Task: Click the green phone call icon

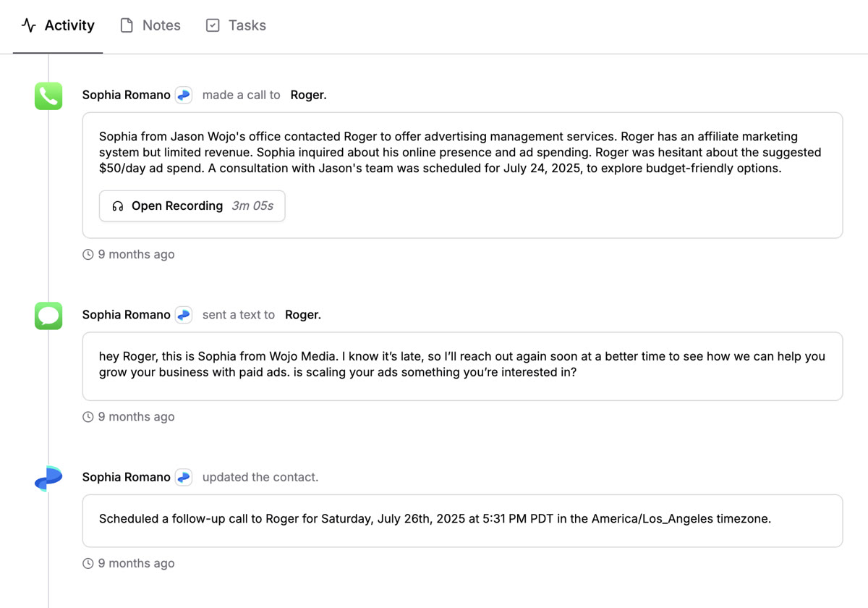Action: click(48, 96)
